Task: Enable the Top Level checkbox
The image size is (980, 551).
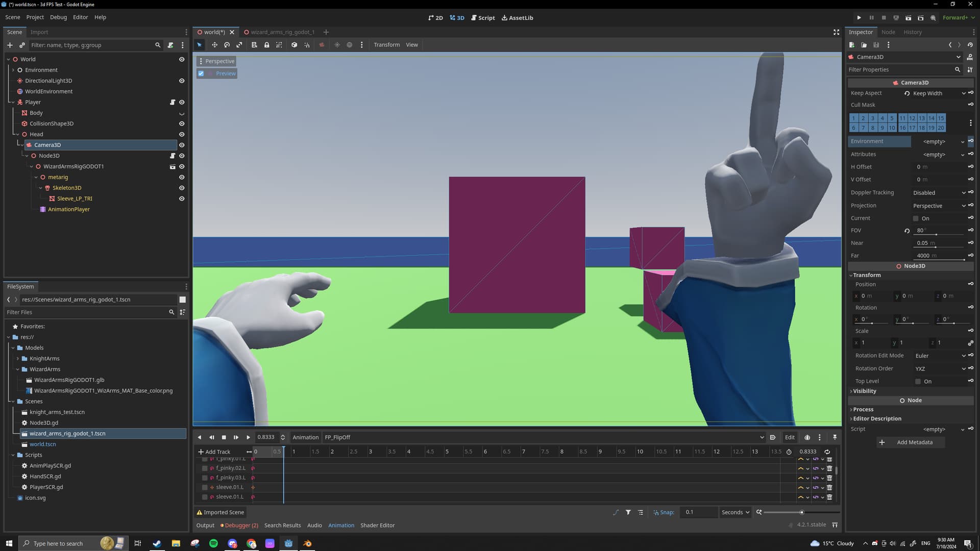Action: tap(918, 382)
